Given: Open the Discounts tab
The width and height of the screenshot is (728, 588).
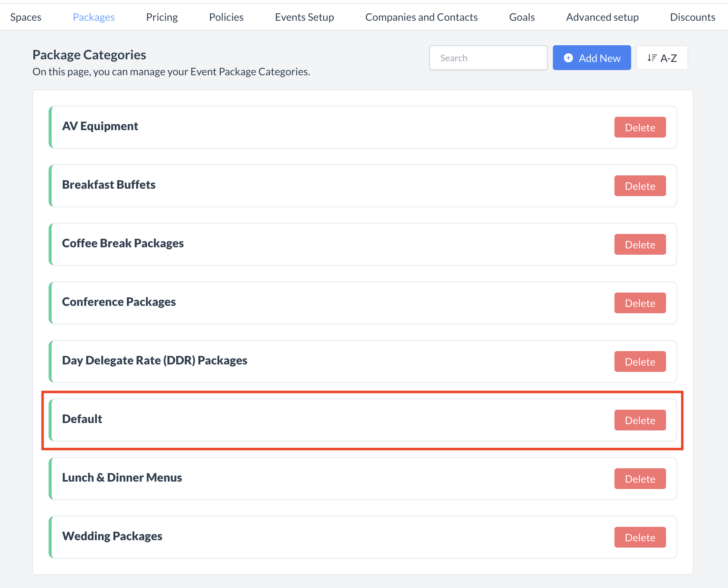Looking at the screenshot, I should 692,17.
